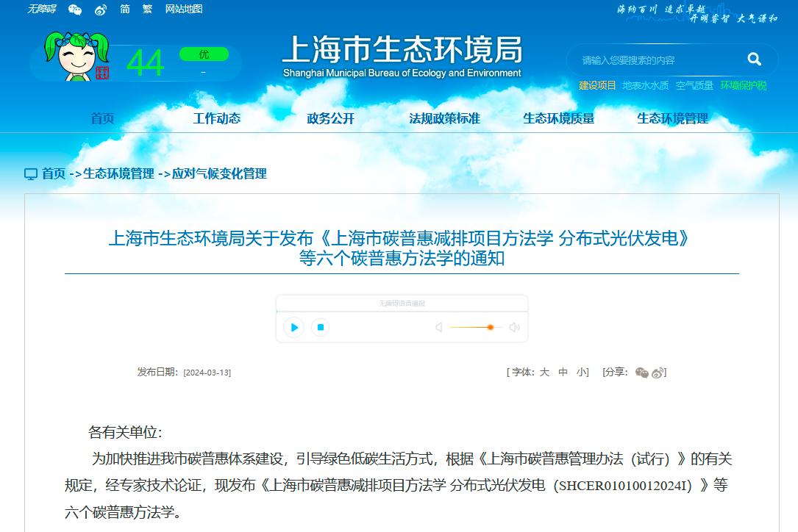The image size is (798, 532).
Task: Open the Weibo icon in top bar
Action: [x=101, y=10]
